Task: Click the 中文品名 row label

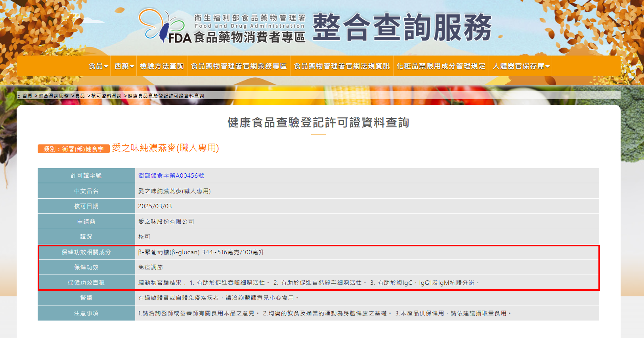Action: click(86, 191)
